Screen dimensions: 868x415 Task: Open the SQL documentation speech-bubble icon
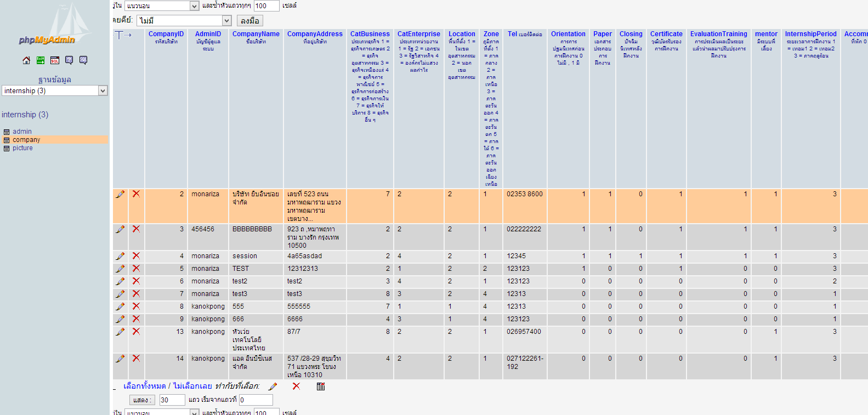(x=83, y=60)
